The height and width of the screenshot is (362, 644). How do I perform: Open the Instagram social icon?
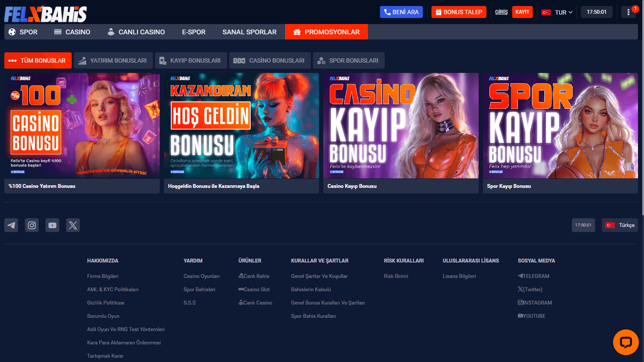(32, 225)
